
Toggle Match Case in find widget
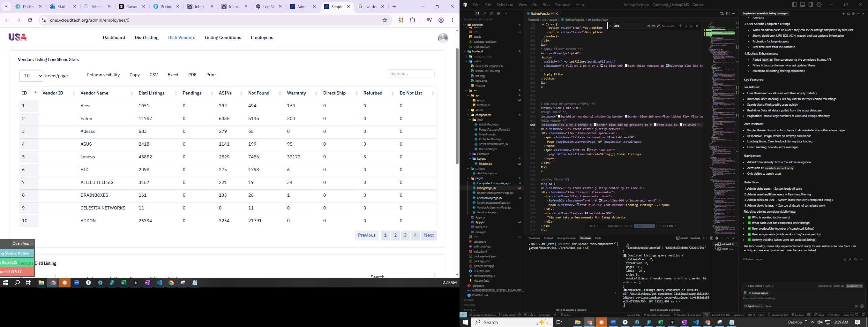pos(649,26)
